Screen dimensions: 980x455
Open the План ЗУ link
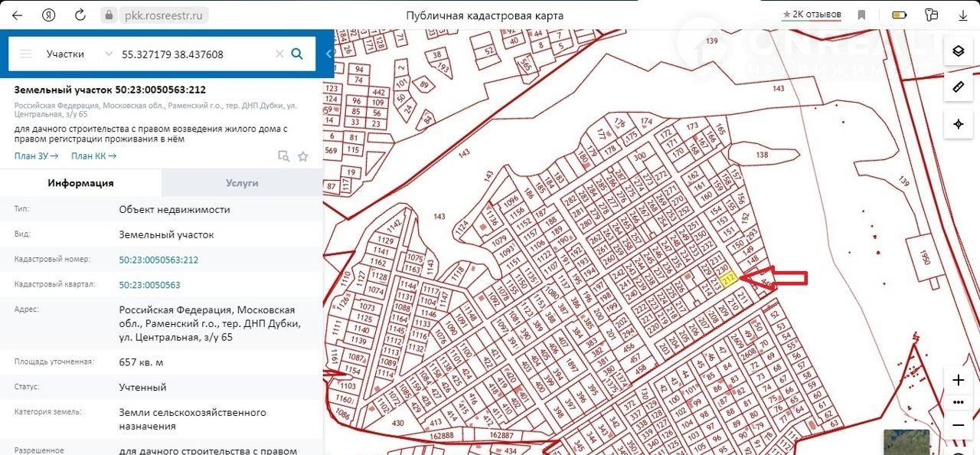[36, 156]
